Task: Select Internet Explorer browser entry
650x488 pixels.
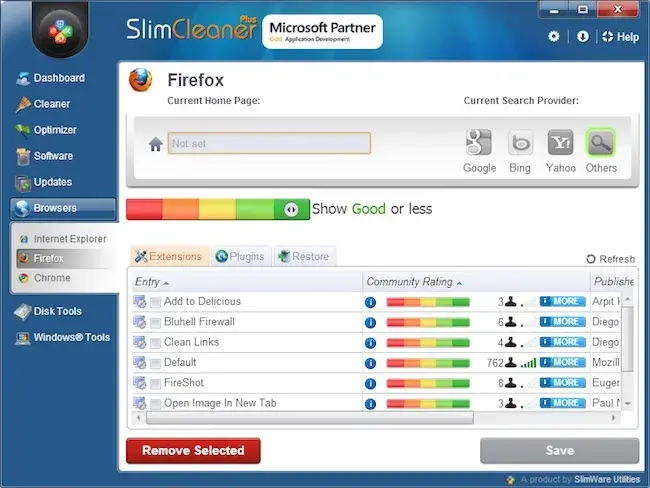Action: click(x=63, y=239)
